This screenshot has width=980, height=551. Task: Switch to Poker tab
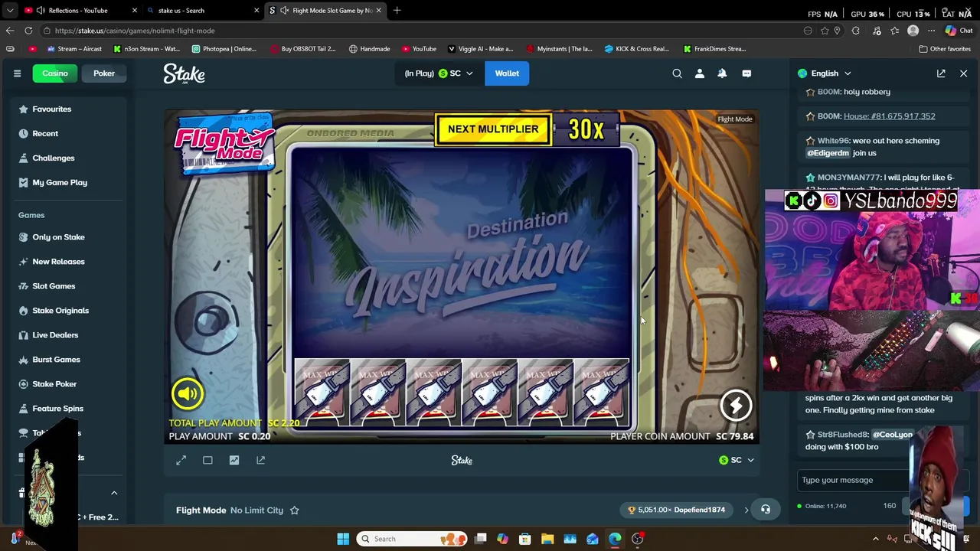[104, 73]
